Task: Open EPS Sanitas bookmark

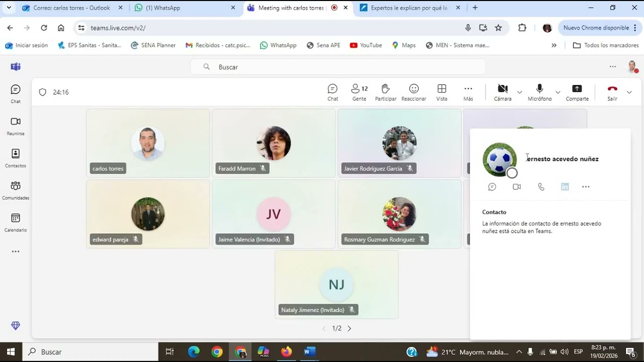Action: coord(90,45)
